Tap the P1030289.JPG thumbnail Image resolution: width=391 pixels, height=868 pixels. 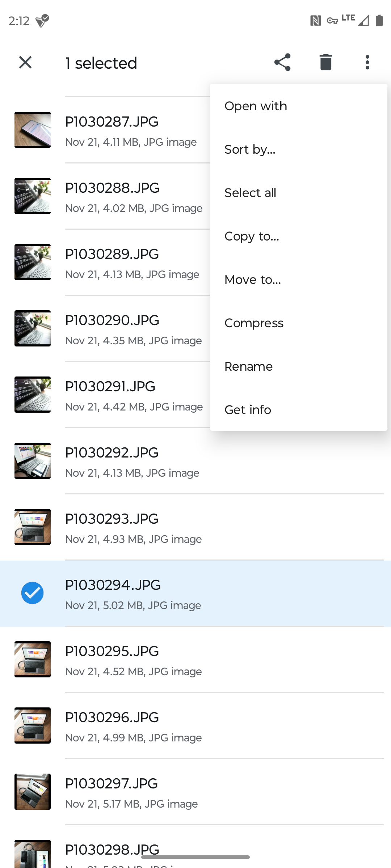[x=33, y=262]
